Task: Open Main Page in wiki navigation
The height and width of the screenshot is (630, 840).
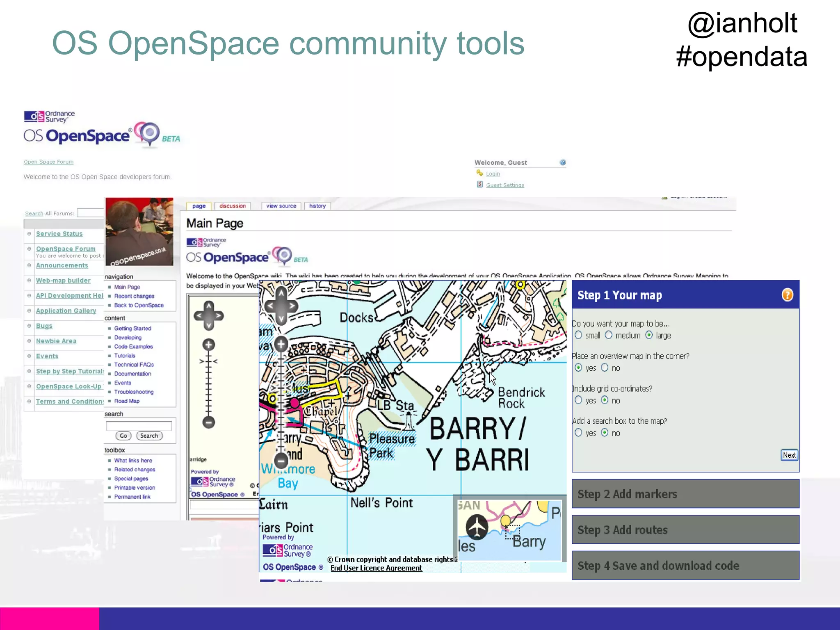Action: coord(127,287)
